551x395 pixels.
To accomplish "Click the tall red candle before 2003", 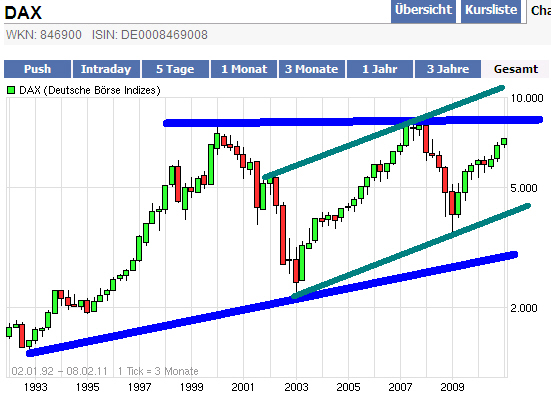I will pyautogui.click(x=283, y=235).
